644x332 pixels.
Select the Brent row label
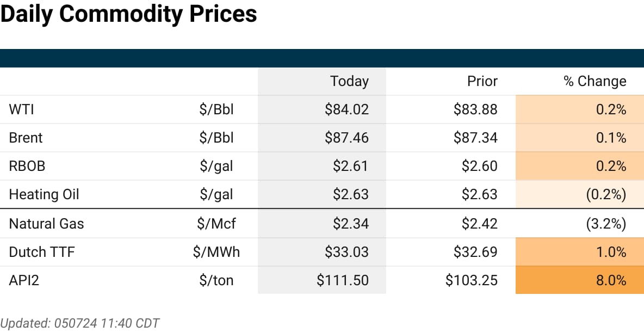[x=26, y=138]
